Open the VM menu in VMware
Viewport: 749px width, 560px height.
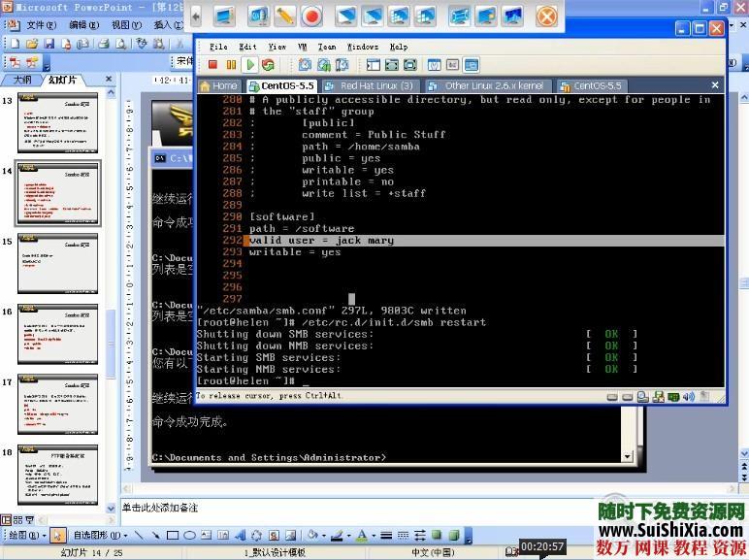tap(302, 47)
